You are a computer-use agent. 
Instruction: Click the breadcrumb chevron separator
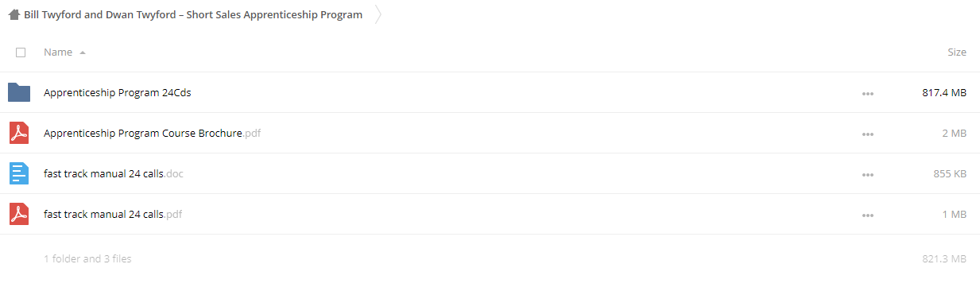pos(378,14)
